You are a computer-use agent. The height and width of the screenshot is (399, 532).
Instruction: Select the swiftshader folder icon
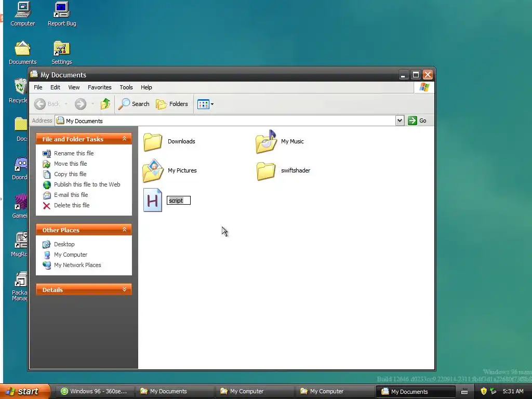266,170
